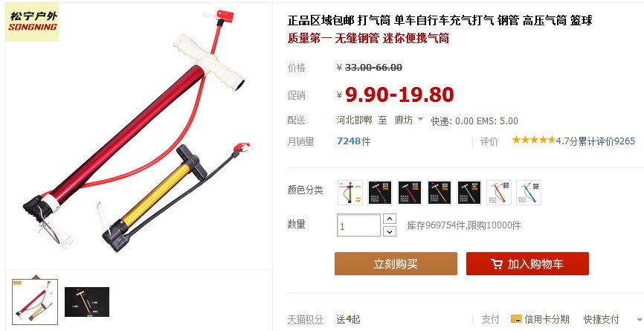Open the 累计评价9265 reviews link
Screen dimensions: 644x331
[607, 141]
